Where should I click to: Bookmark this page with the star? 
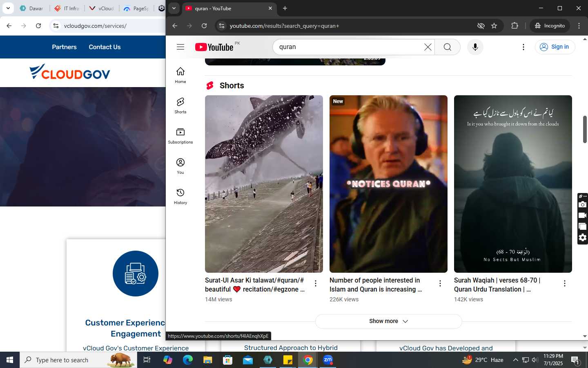[494, 26]
